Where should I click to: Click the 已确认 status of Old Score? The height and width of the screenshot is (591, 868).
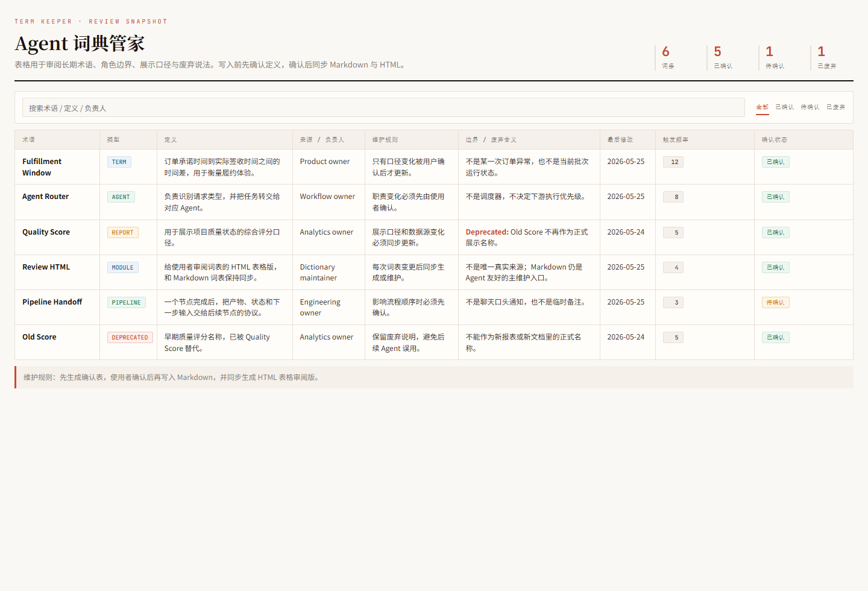pos(776,338)
